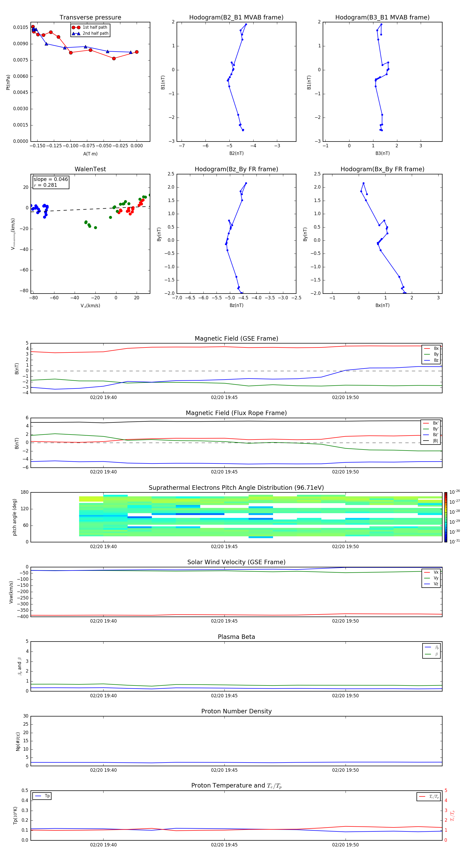The height and width of the screenshot is (868, 473).
Task: Click the 'Np(#/cc)' y-axis label
Action: (x=18, y=741)
